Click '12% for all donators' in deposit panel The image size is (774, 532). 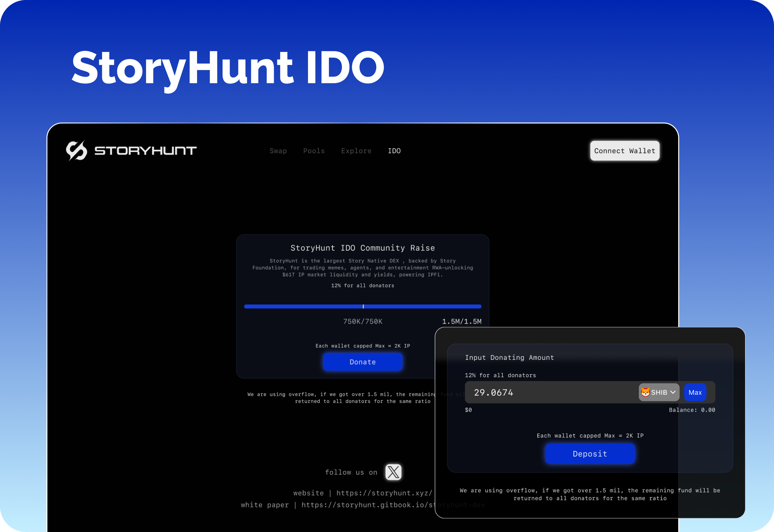coord(500,375)
